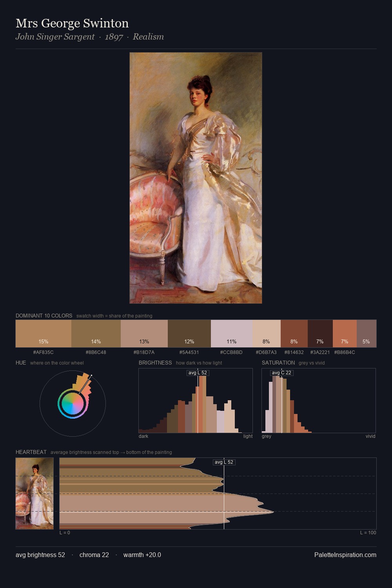Click the '#8B6C48' hex code label
Viewport: 392px width, 588px height.
(96, 352)
